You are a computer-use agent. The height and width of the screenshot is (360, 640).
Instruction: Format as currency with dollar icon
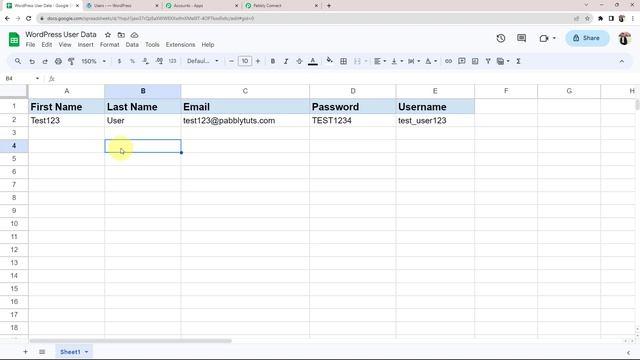pyautogui.click(x=119, y=61)
